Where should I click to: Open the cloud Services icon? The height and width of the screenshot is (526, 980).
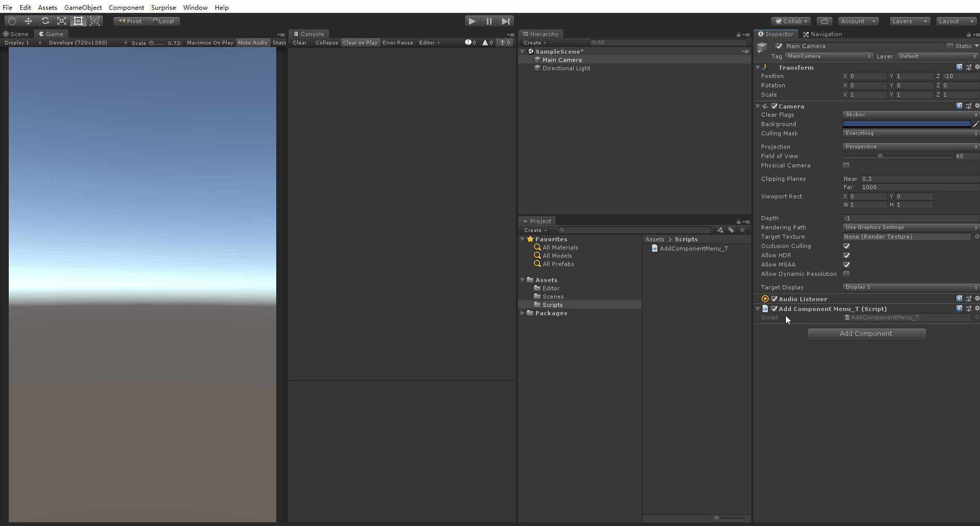pyautogui.click(x=825, y=21)
